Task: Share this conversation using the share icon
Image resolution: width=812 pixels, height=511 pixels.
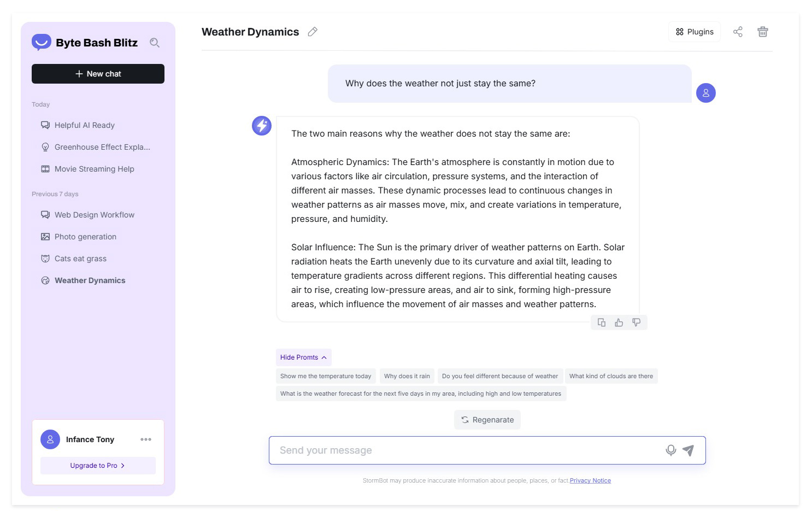Action: point(738,32)
